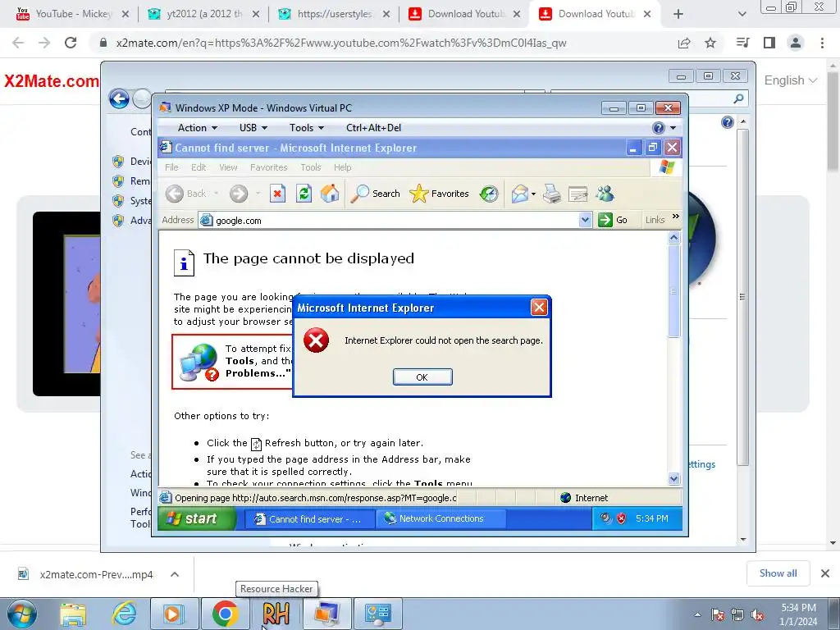Viewport: 840px width, 630px height.
Task: Show hidden system tray icons
Action: (x=697, y=614)
